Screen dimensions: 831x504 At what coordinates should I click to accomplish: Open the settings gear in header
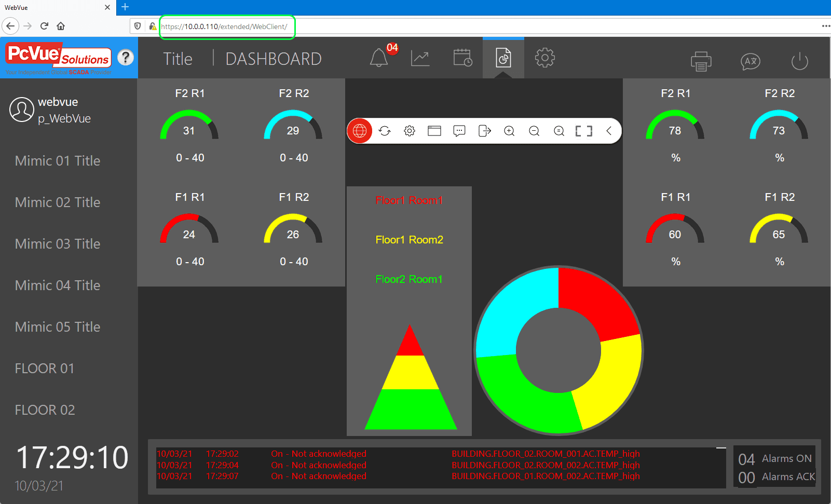coord(544,58)
